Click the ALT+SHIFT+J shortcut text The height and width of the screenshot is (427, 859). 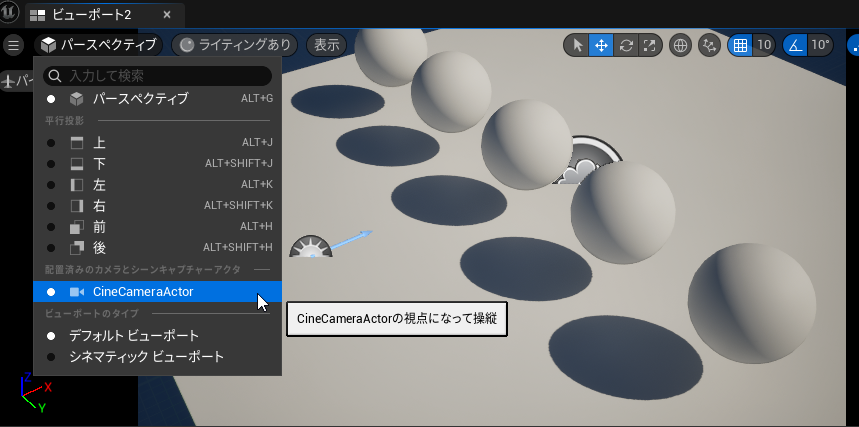[x=239, y=163]
